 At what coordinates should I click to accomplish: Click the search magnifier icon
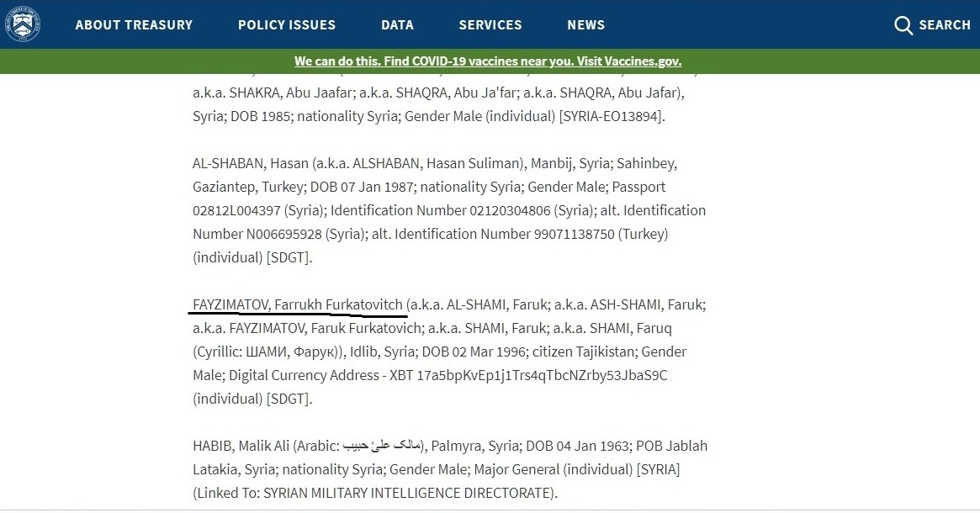pos(903,25)
